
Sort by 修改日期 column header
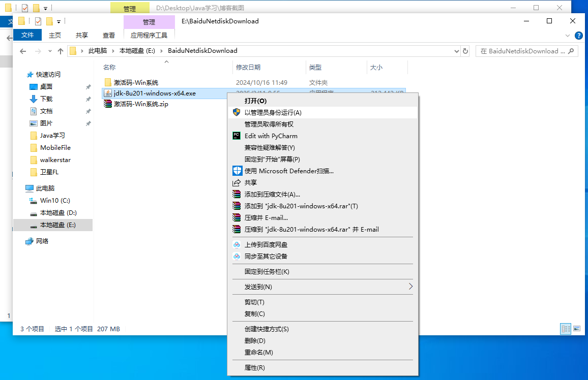click(x=269, y=68)
